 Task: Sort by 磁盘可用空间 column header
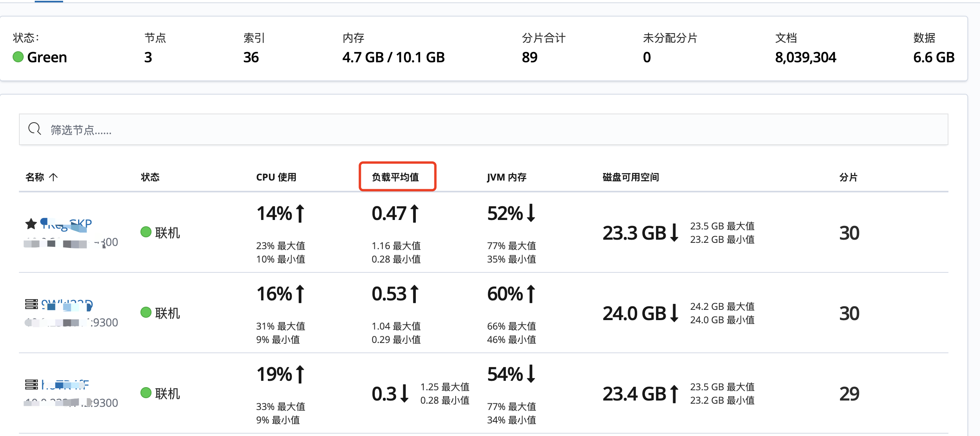631,177
